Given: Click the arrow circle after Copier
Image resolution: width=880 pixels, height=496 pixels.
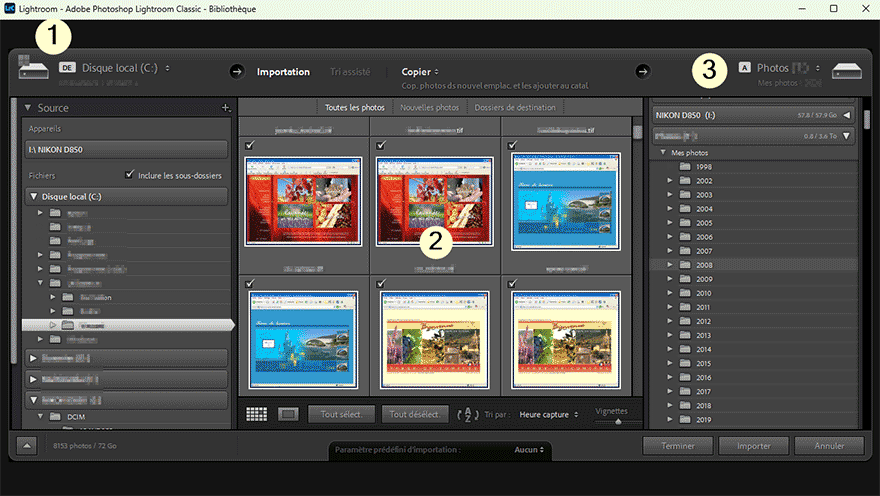Looking at the screenshot, I should coord(643,71).
